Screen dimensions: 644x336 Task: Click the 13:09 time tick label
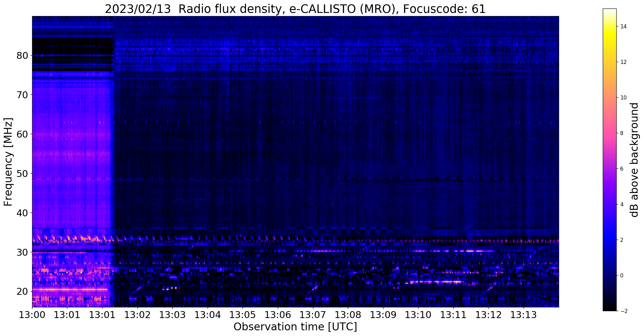tap(383, 315)
